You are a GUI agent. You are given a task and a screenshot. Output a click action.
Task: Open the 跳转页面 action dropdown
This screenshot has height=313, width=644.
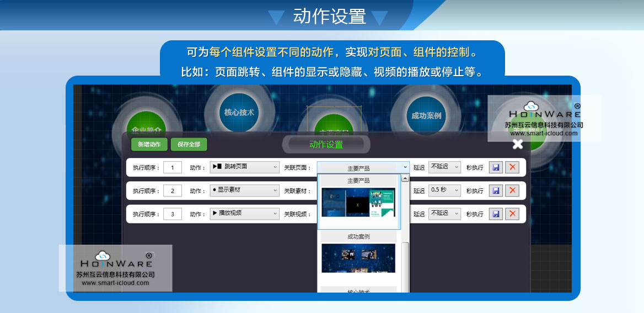(x=245, y=167)
